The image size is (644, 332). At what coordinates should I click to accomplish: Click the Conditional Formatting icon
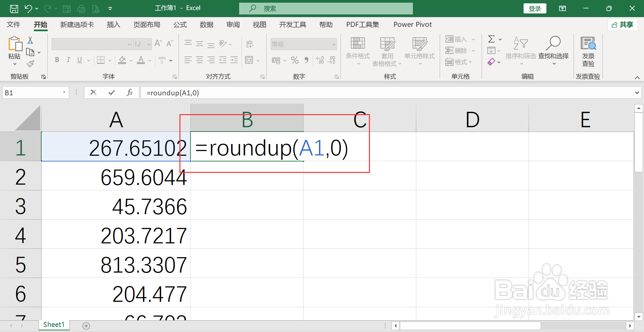tap(358, 44)
